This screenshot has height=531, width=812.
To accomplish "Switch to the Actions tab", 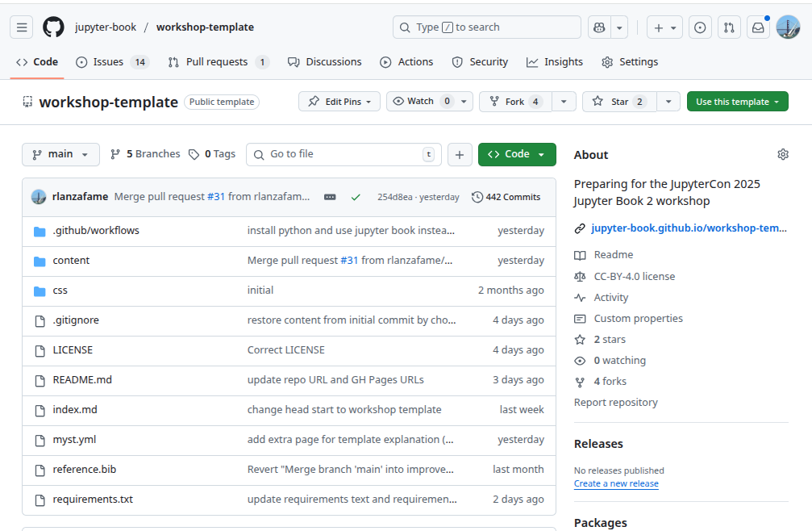I will (406, 62).
